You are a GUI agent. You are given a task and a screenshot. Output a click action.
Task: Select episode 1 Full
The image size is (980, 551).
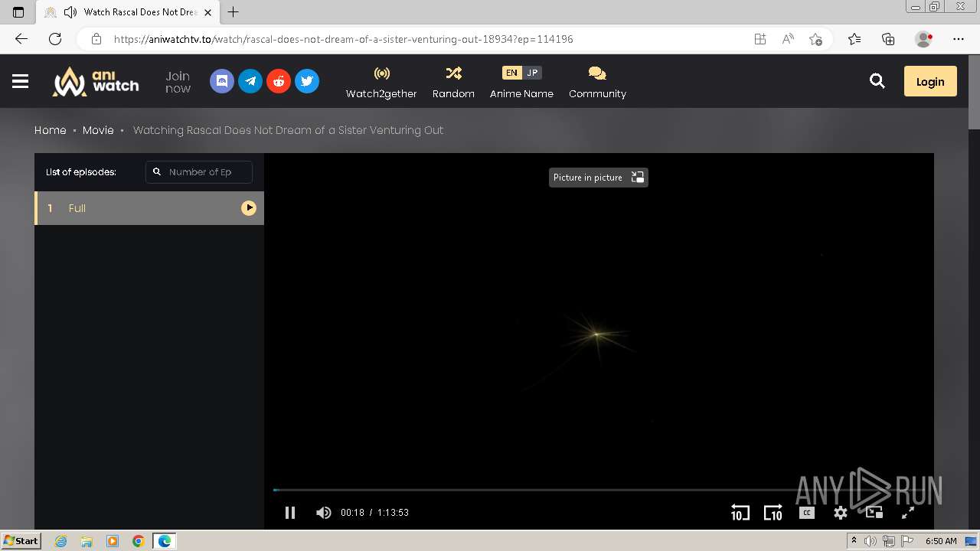coord(149,208)
